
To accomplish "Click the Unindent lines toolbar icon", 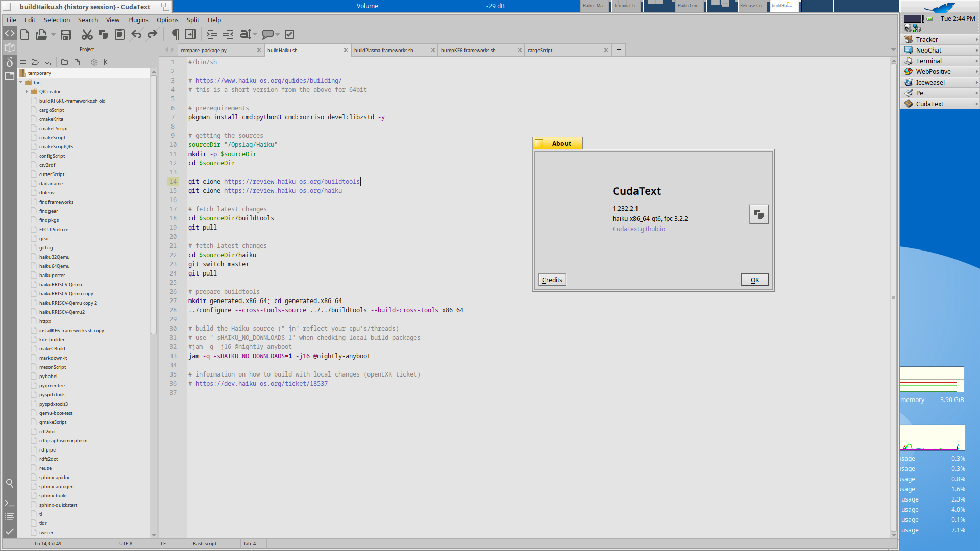I will pos(228,35).
